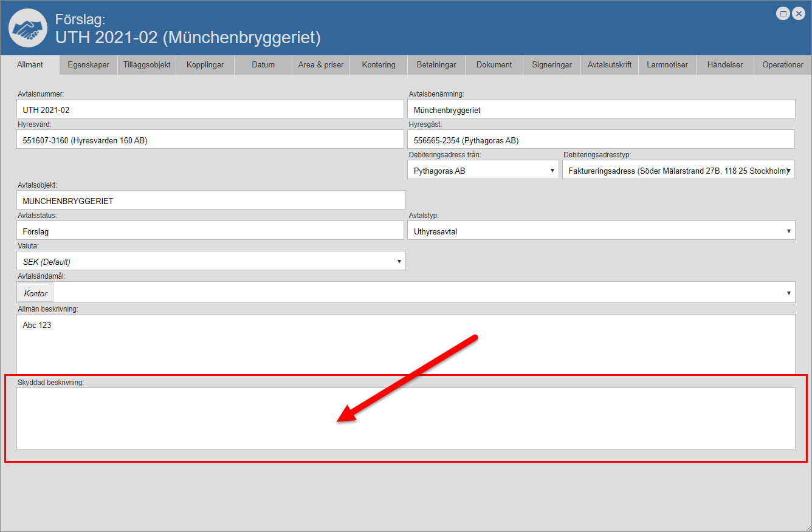812x532 pixels.
Task: Go to the Area & priser tab
Action: 321,65
